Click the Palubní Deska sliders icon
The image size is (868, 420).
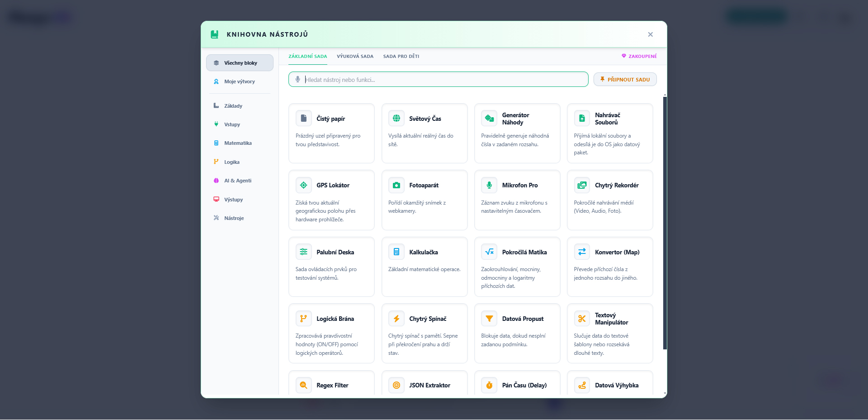pos(304,252)
